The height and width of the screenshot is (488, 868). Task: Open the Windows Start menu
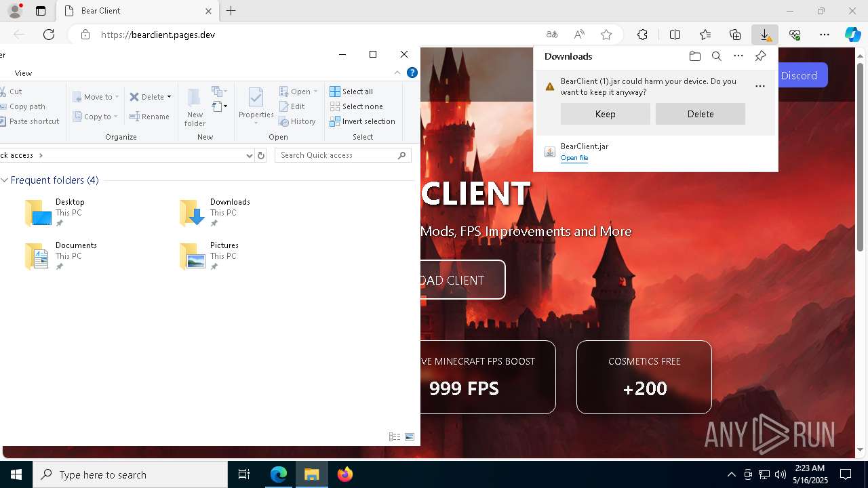tap(16, 474)
